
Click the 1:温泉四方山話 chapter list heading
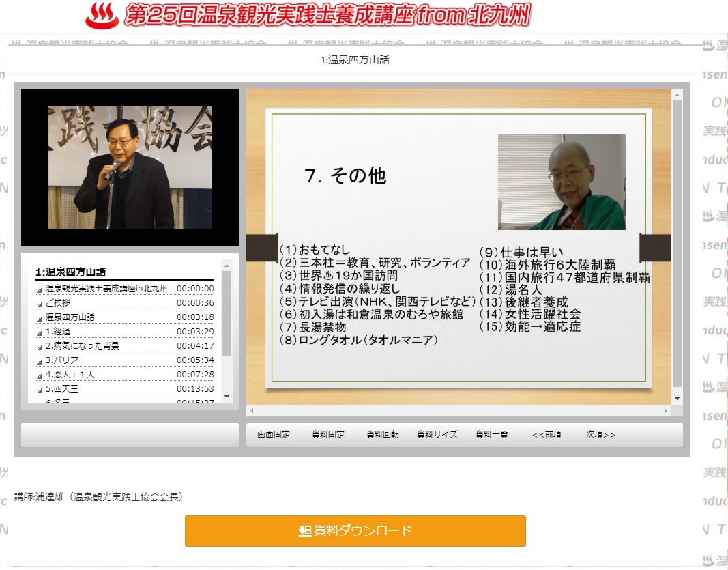[70, 272]
